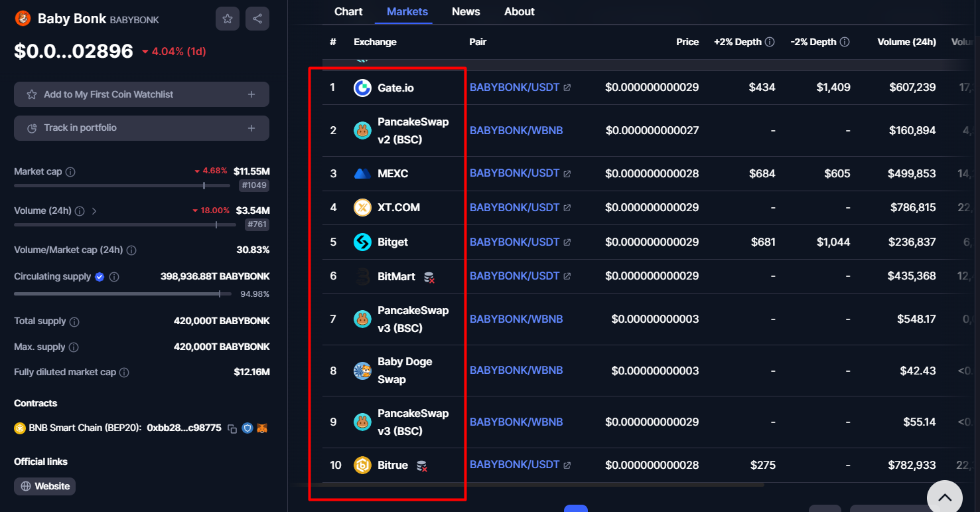Sort table by Price header
Viewport: 980px width, 512px height.
click(x=687, y=42)
